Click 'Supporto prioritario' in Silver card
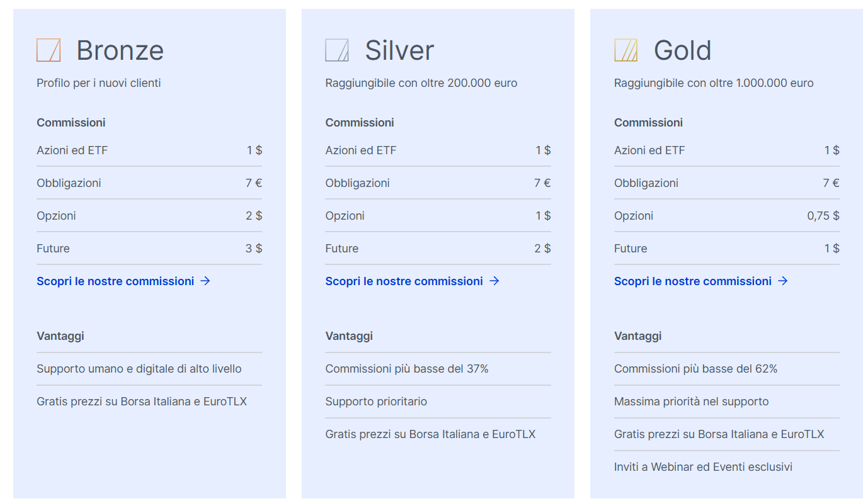 coord(376,402)
